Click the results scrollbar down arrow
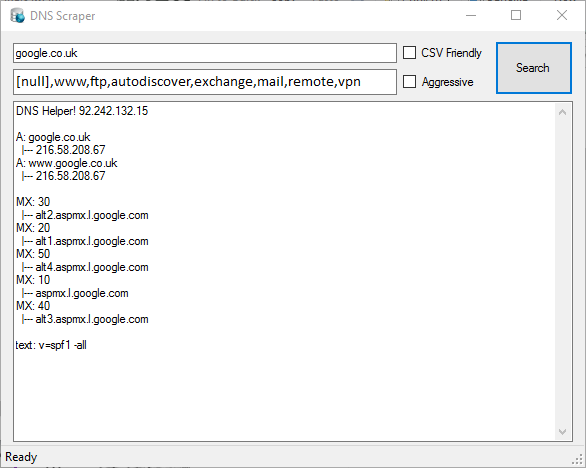 [x=562, y=432]
